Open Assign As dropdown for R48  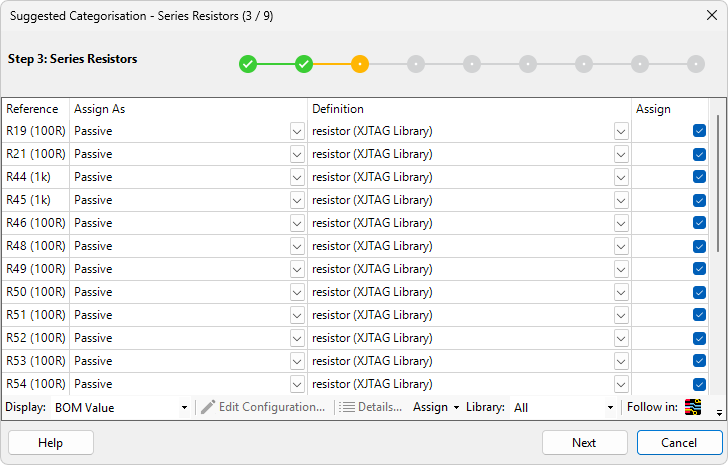tap(297, 246)
